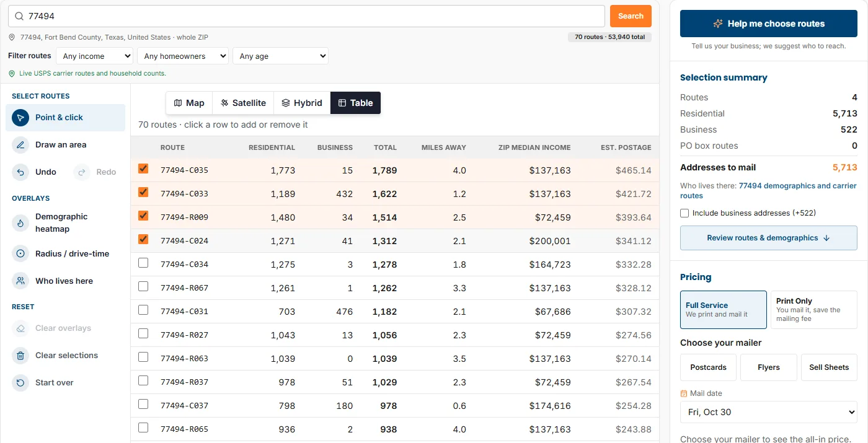Viewport: 868px width, 443px height.
Task: Click the Clear selections trash icon
Action: click(20, 356)
